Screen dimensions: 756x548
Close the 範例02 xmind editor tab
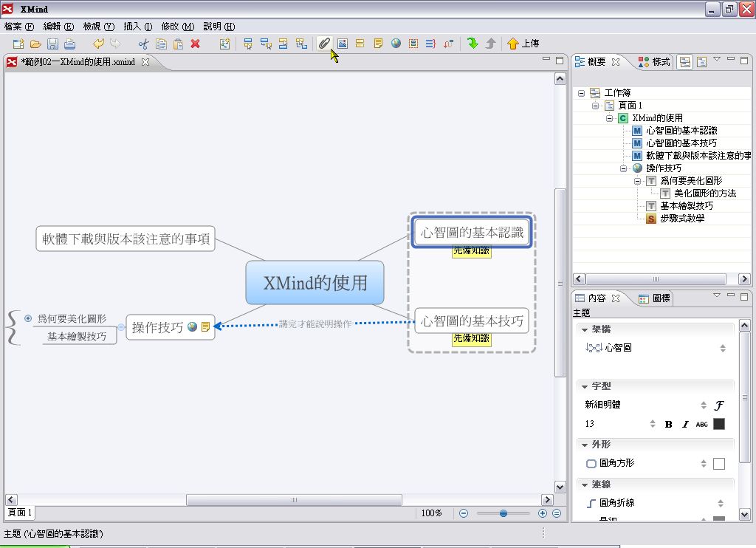pos(145,62)
